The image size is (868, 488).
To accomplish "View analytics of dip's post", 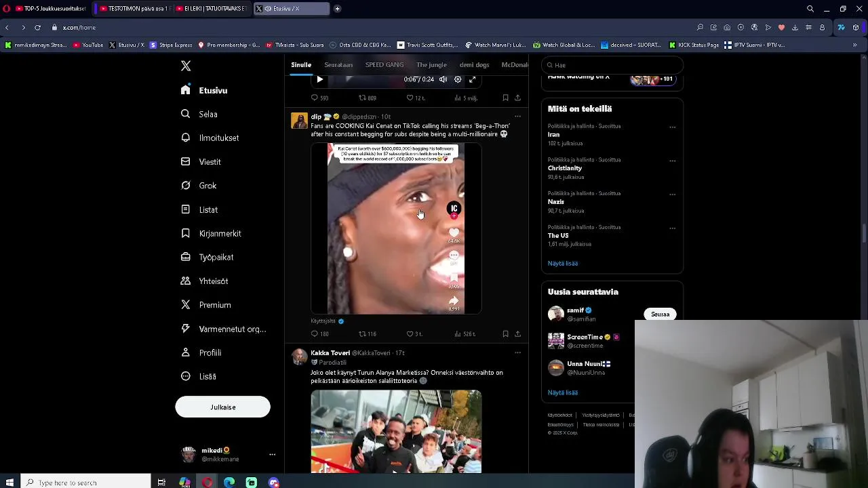I will coord(465,333).
